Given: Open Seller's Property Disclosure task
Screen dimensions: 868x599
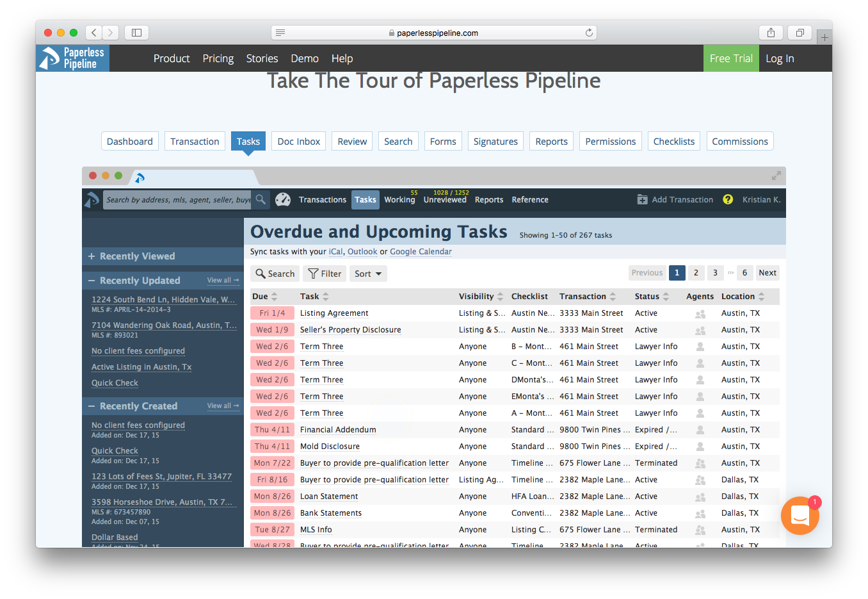Looking at the screenshot, I should [x=351, y=330].
